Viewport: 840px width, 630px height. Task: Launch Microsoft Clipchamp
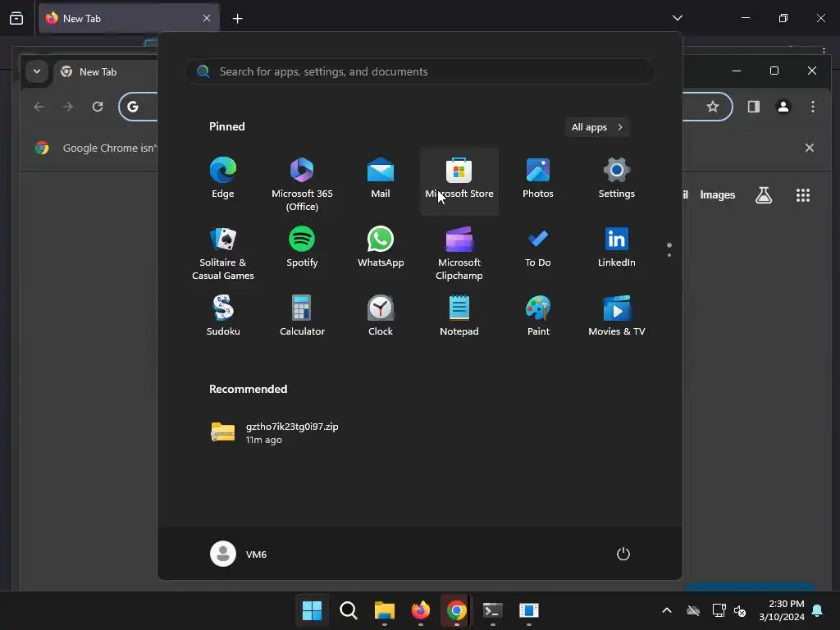(x=459, y=253)
